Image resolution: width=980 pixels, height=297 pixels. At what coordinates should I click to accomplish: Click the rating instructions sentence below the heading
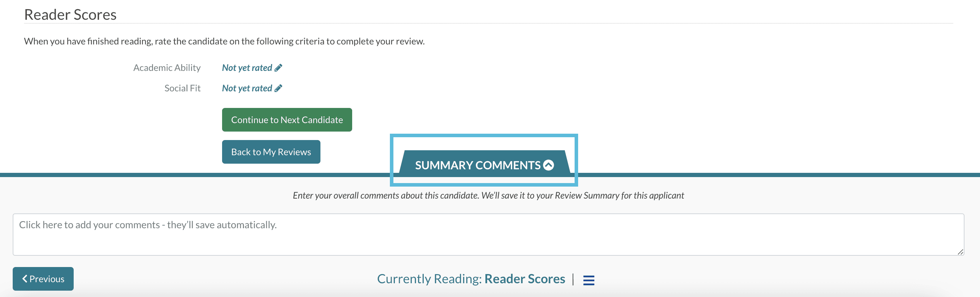pyautogui.click(x=224, y=41)
